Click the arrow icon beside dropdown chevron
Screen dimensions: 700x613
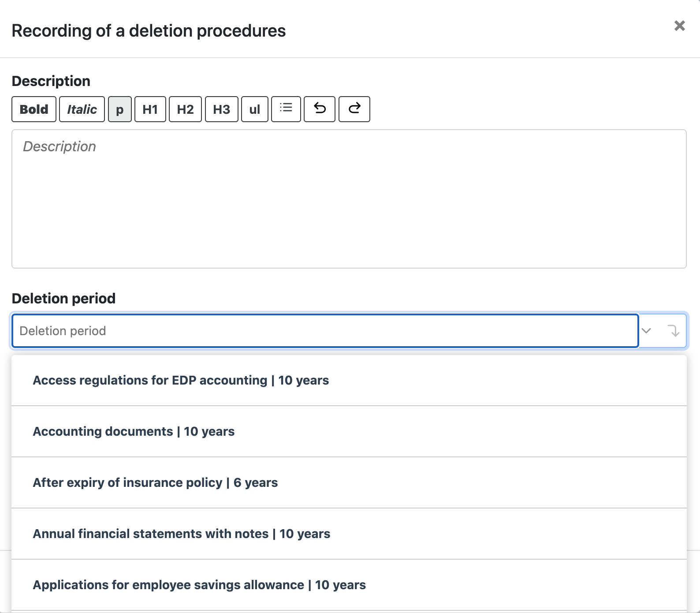[x=673, y=331]
